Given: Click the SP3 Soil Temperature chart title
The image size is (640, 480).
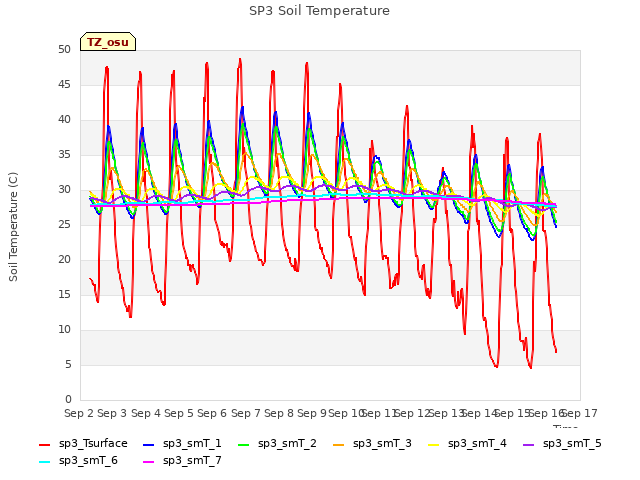Looking at the screenshot, I should click(x=319, y=11).
